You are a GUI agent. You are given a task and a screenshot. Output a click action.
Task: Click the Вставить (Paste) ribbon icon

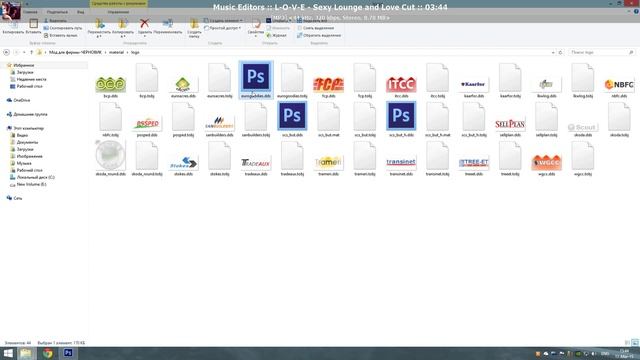tap(33, 27)
